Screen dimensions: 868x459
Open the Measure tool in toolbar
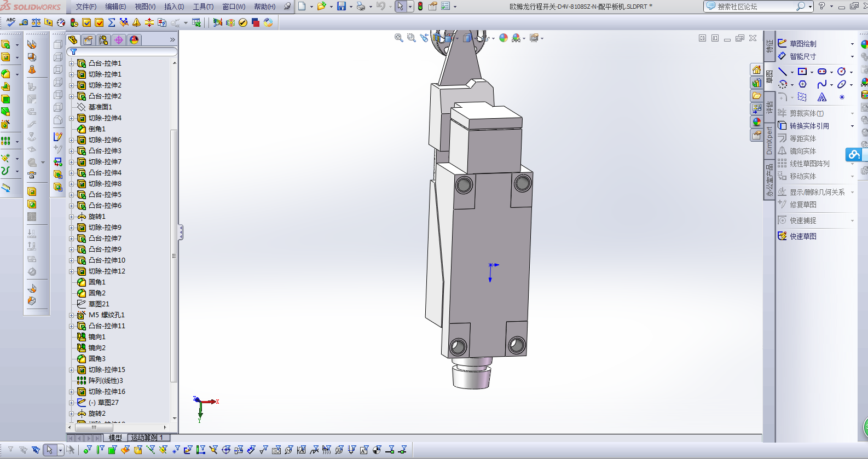click(x=24, y=22)
